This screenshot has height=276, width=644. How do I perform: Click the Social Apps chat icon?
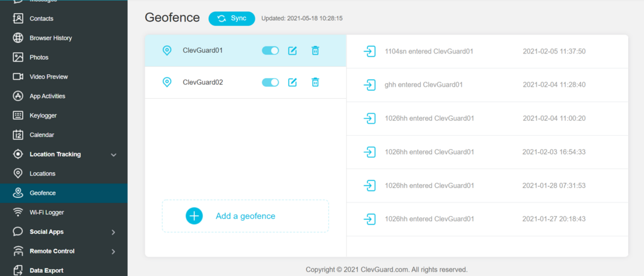(18, 231)
